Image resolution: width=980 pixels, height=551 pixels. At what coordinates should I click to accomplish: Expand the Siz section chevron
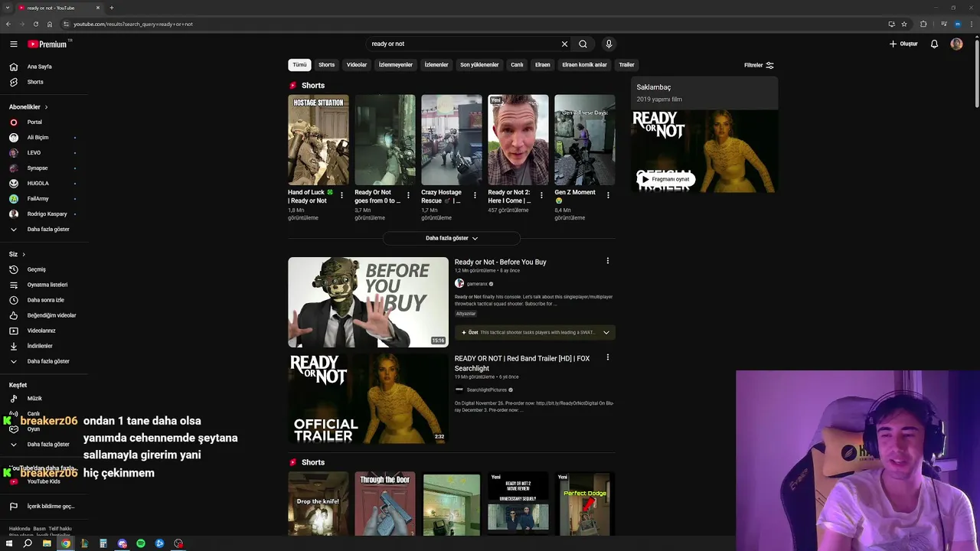tap(24, 254)
